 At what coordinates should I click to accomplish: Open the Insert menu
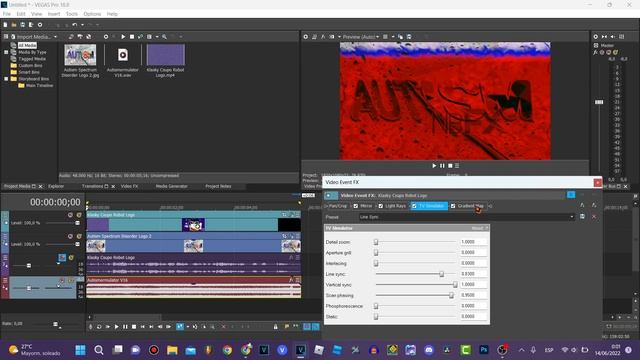coord(54,14)
